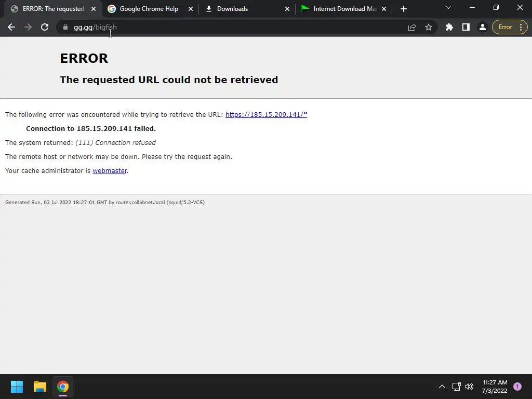The image size is (532, 399).
Task: Open the Chrome profile avatar
Action: [482, 27]
